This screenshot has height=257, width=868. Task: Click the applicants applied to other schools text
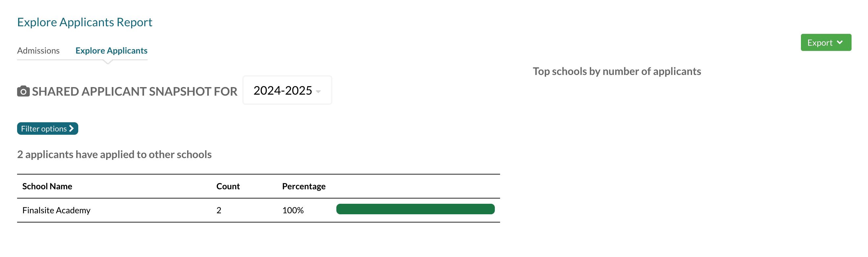[x=114, y=154]
